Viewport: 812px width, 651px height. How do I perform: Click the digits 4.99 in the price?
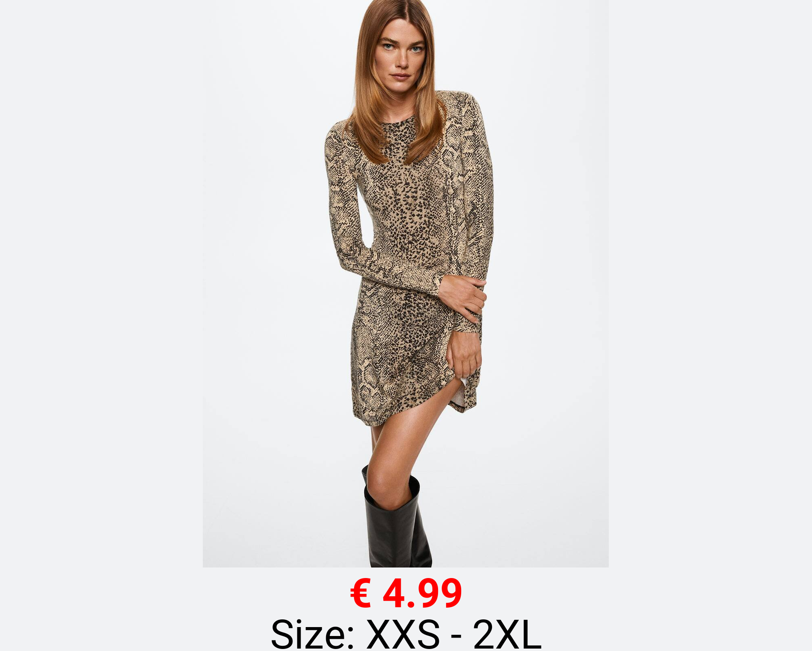pos(422,593)
